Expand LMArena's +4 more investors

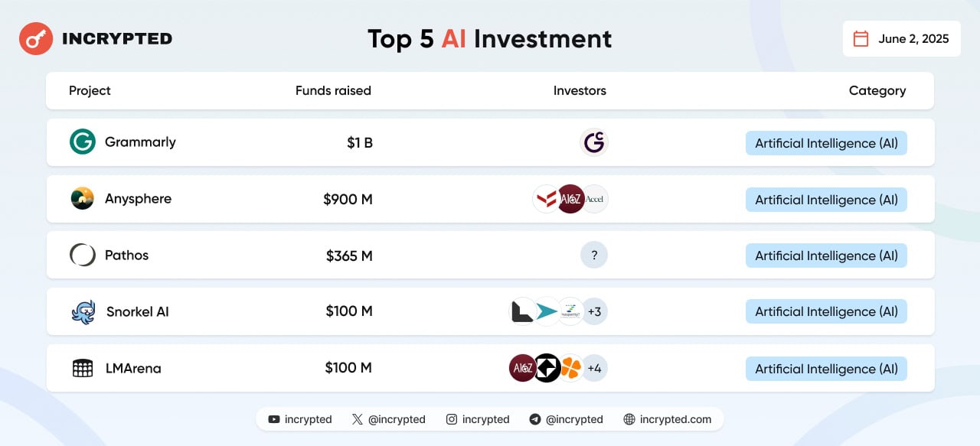(x=594, y=369)
